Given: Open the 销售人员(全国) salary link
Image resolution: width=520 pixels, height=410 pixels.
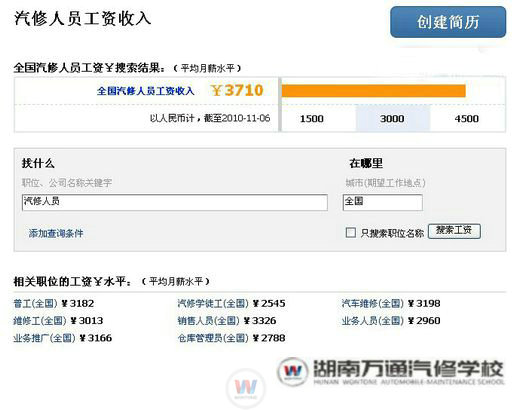Looking at the screenshot, I should tap(208, 321).
